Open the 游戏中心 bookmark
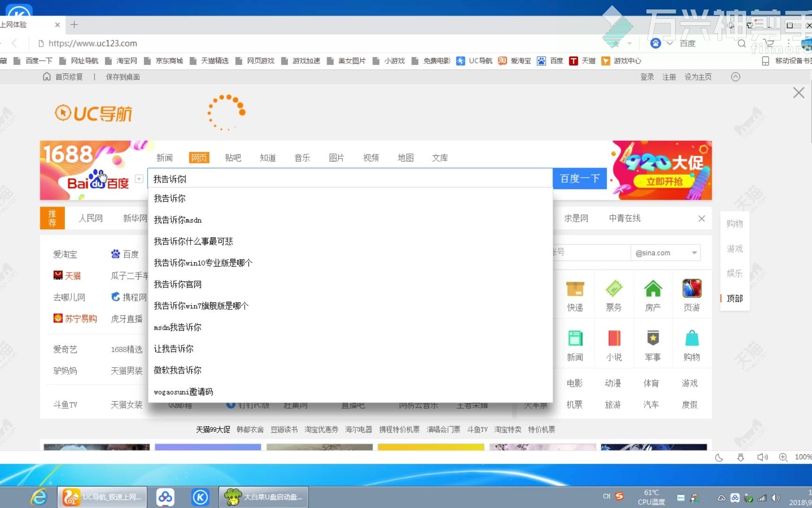Viewport: 812px width, 508px height. [621, 61]
